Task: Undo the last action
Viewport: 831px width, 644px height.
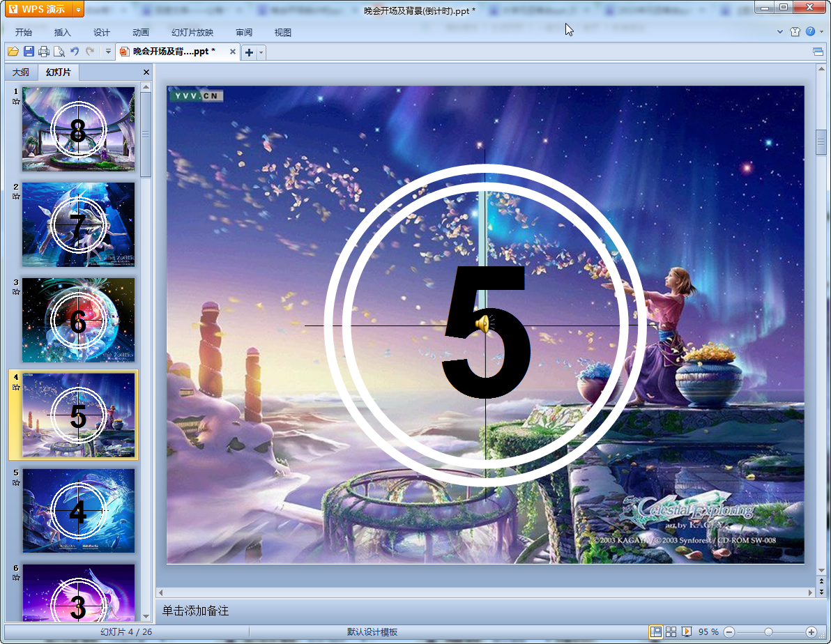Action: pos(75,52)
